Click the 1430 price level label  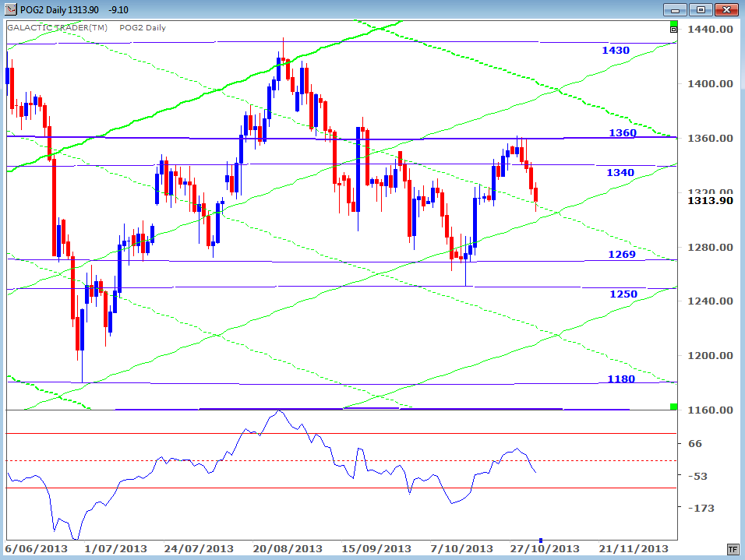(616, 51)
